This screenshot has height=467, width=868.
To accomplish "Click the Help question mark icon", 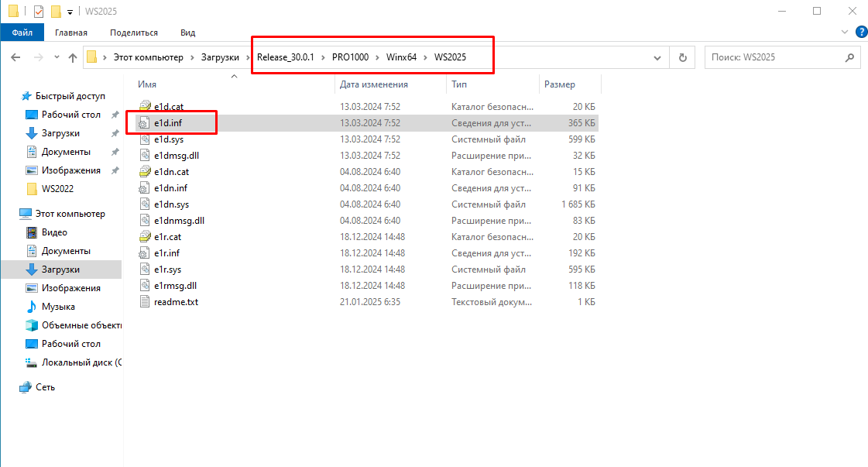I will point(860,33).
